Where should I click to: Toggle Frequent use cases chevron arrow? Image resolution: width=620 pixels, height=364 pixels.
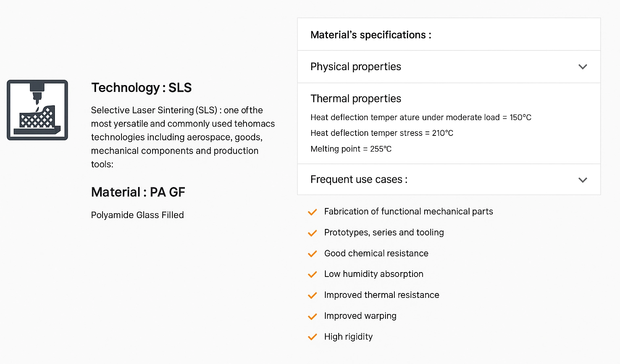[x=582, y=180]
